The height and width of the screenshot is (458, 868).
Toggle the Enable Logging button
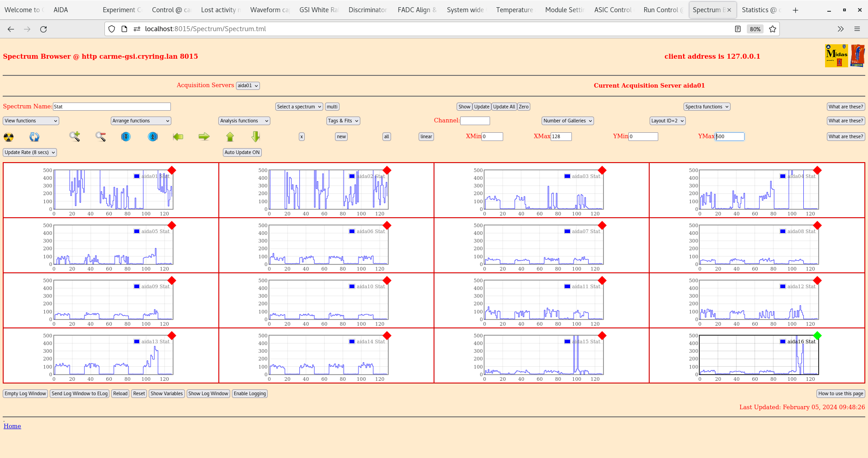click(x=250, y=394)
